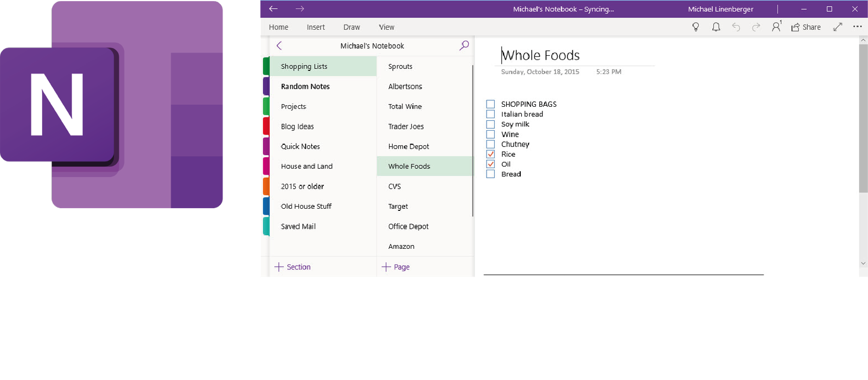Click the page date Sunday, October 18, 2015

click(x=540, y=72)
